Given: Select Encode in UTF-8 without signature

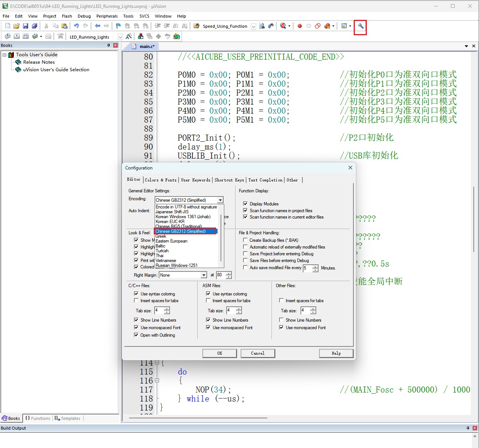Looking at the screenshot, I should point(186,207).
